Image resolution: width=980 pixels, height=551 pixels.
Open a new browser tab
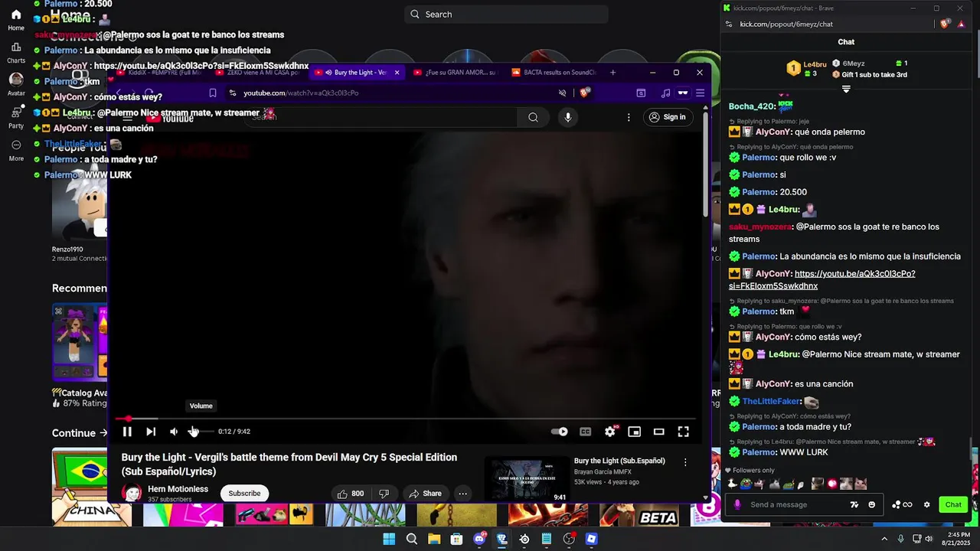[x=612, y=73]
